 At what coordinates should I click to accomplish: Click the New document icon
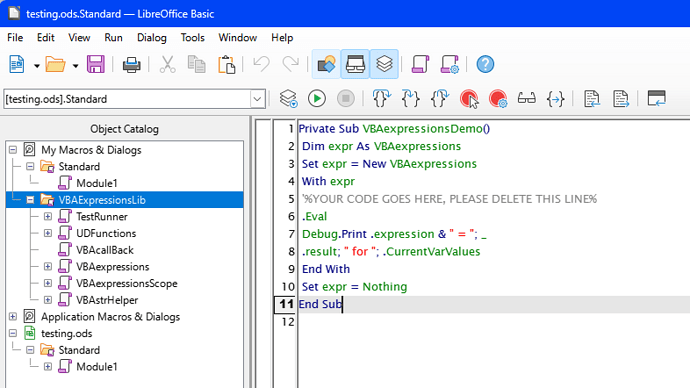point(17,64)
